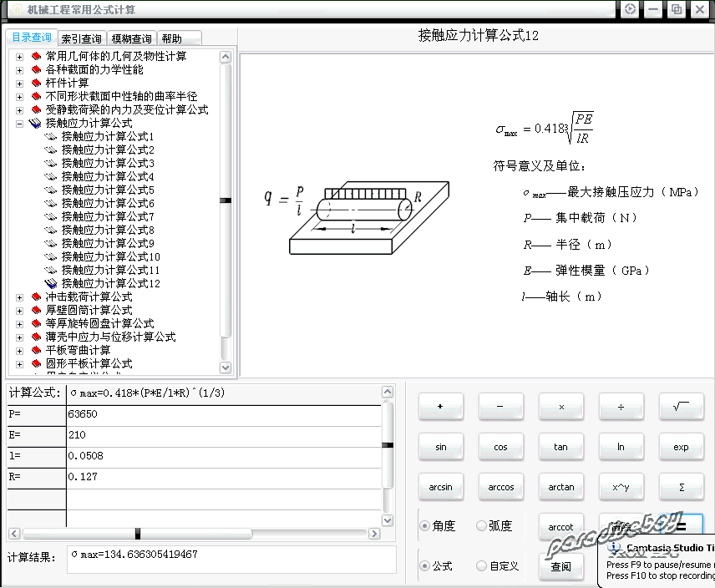Switch to the 索引查询 tab
Viewport: 715px width, 588px height.
click(x=81, y=38)
